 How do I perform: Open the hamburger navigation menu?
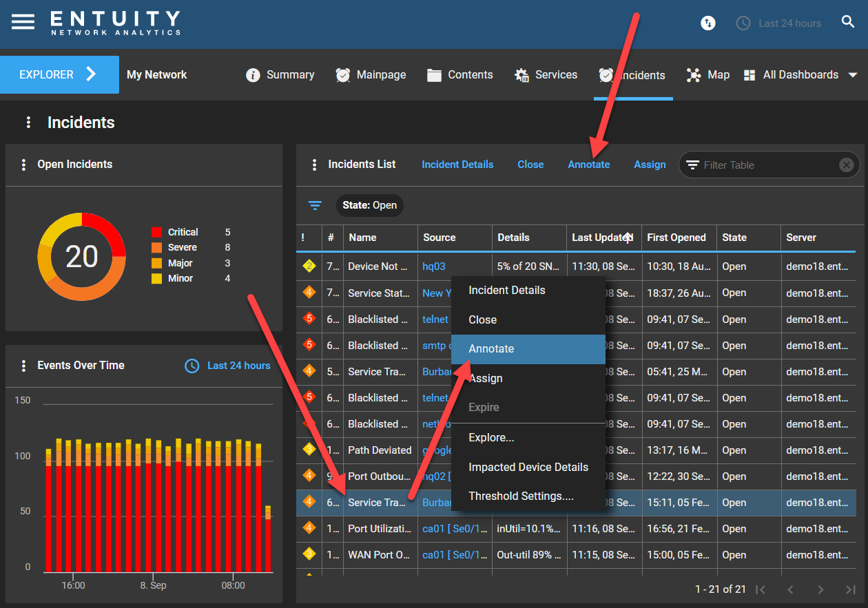(23, 21)
